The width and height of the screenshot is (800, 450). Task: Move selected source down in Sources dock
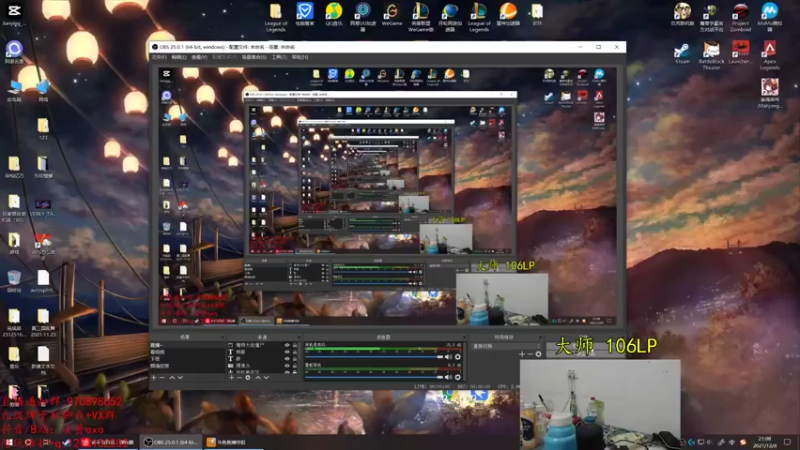[x=266, y=378]
